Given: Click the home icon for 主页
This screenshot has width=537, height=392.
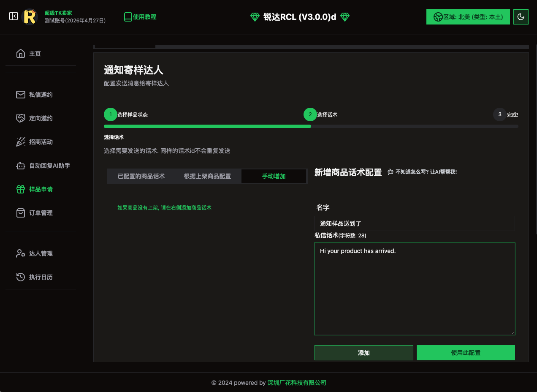Looking at the screenshot, I should [20, 54].
